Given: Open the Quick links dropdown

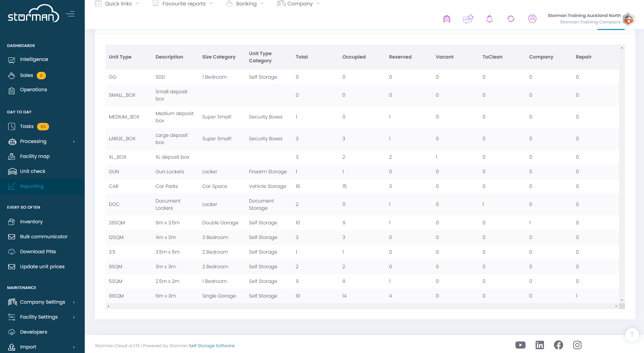Looking at the screenshot, I should pyautogui.click(x=117, y=4).
